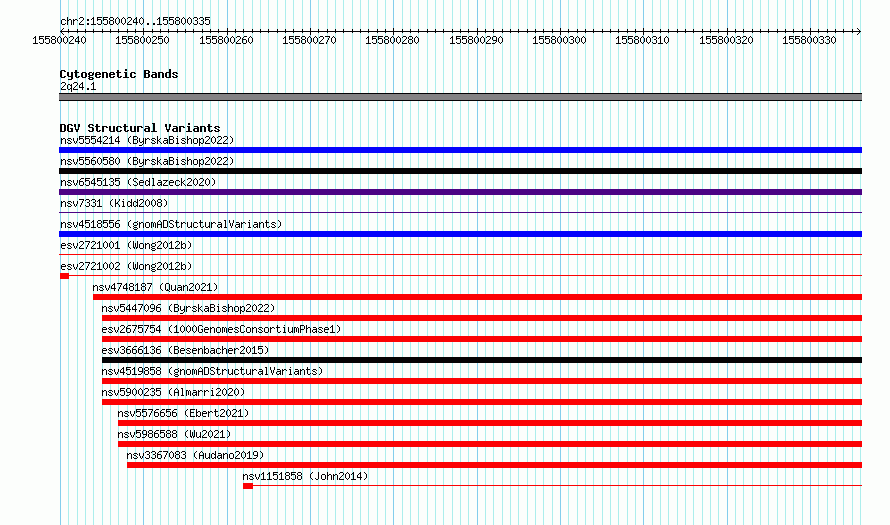
Task: Click the 2q24.1 band label
Action: [x=78, y=86]
